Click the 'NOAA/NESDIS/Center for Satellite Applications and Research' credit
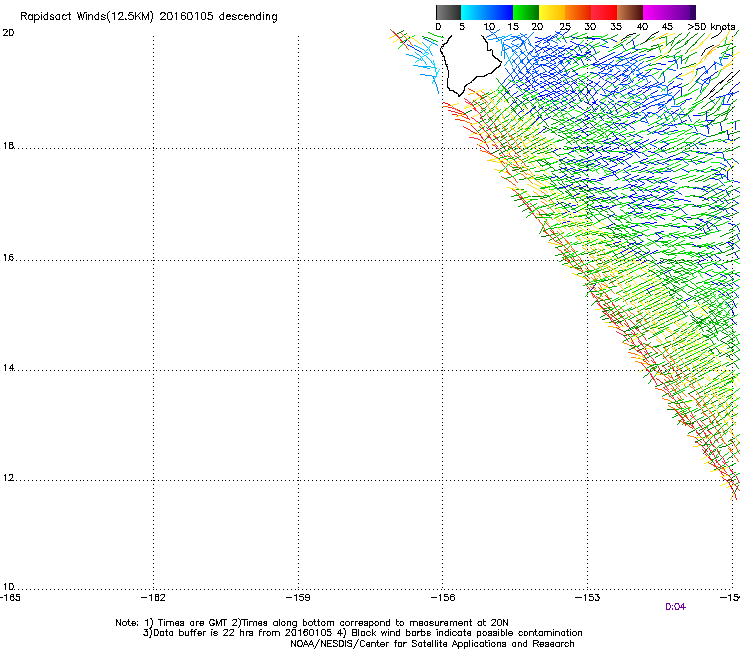This screenshot has width=740, height=650. 432,644
